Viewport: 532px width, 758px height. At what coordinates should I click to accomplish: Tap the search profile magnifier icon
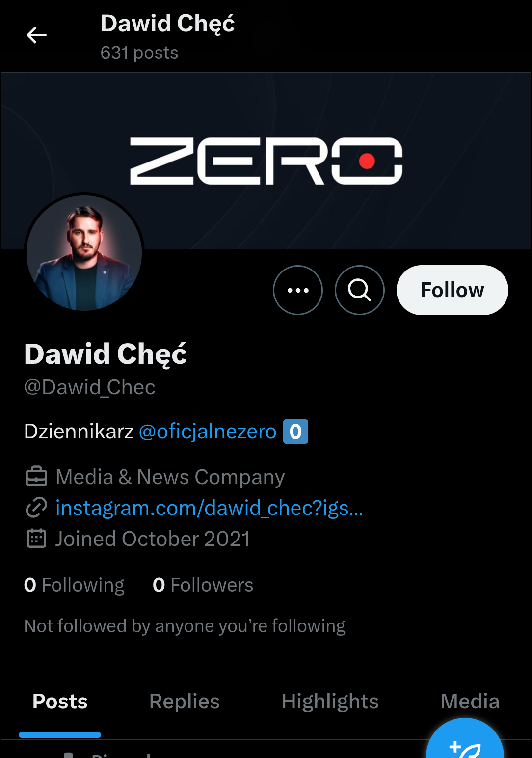tap(360, 290)
